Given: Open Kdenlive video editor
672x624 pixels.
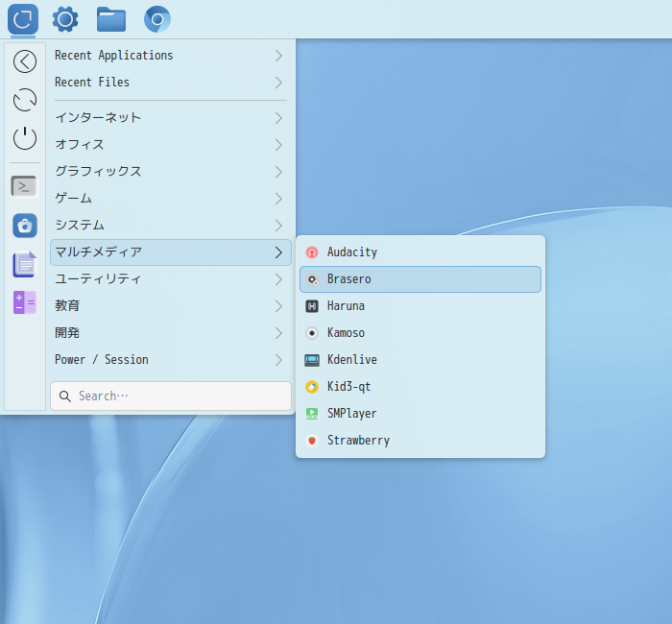Looking at the screenshot, I should click(x=351, y=360).
